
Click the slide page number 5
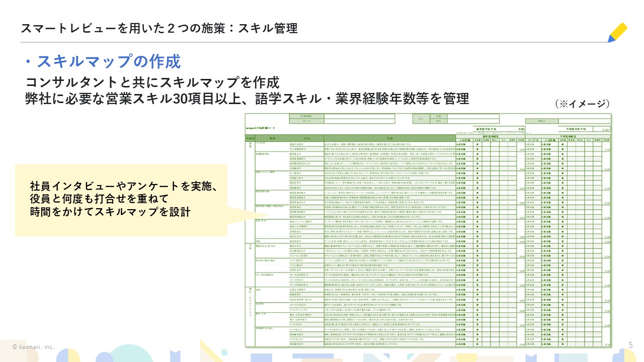coord(630,344)
